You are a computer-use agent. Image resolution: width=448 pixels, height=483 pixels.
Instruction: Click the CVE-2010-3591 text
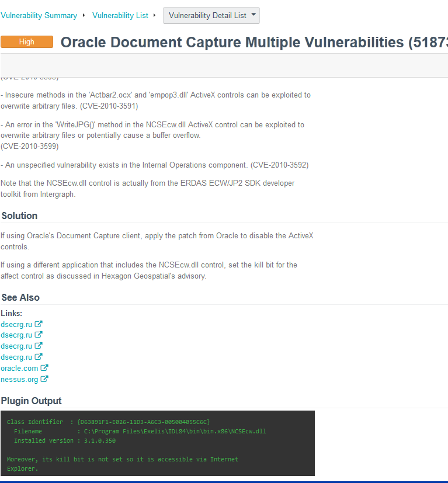tap(109, 106)
